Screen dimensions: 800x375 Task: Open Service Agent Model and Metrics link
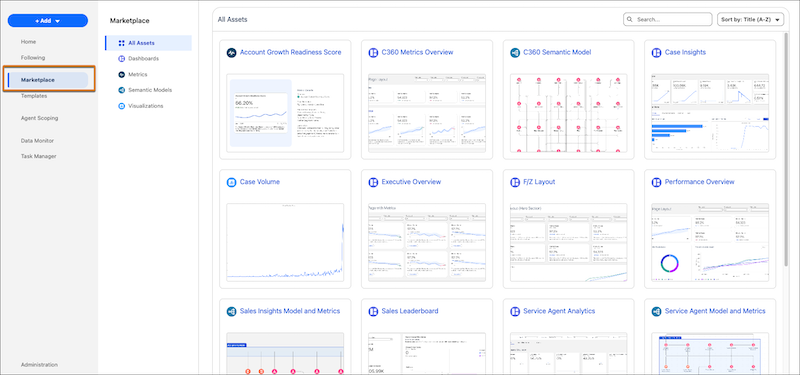pos(715,311)
